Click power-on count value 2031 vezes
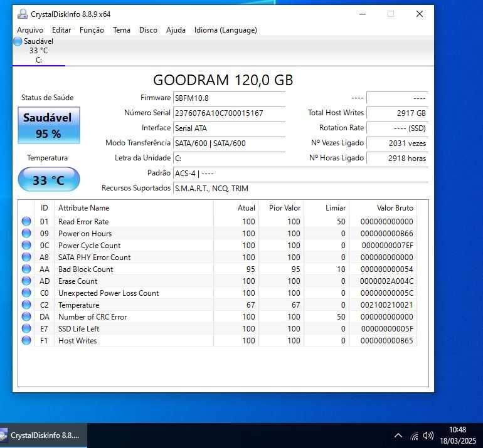 [x=397, y=143]
